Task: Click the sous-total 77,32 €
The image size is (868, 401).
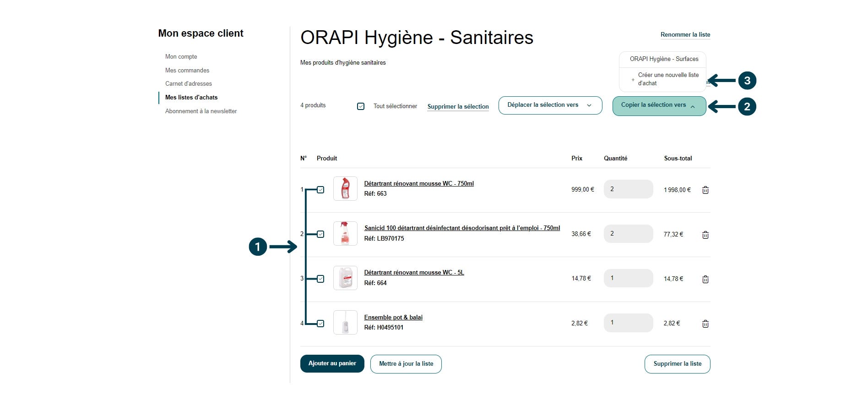Action: 673,235
